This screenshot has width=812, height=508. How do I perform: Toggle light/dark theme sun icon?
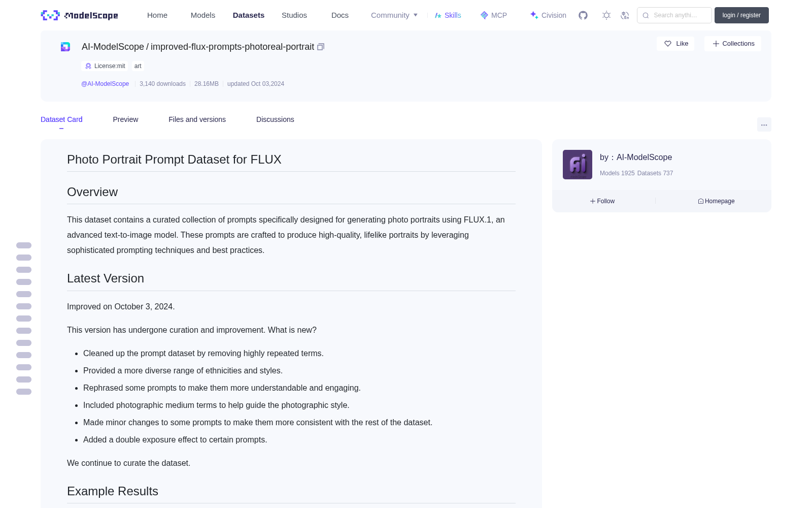click(x=606, y=15)
